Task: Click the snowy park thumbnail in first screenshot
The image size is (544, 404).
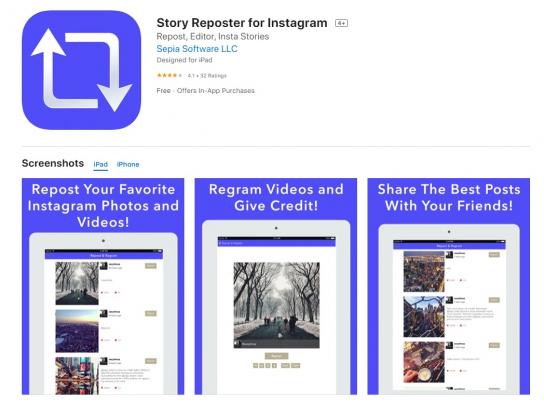Action: [77, 283]
